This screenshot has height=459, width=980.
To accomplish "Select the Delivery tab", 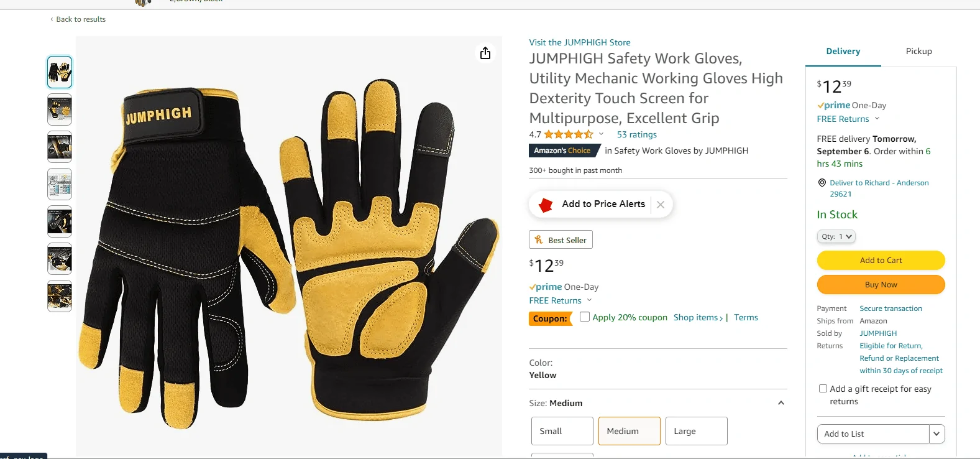I will pos(843,52).
